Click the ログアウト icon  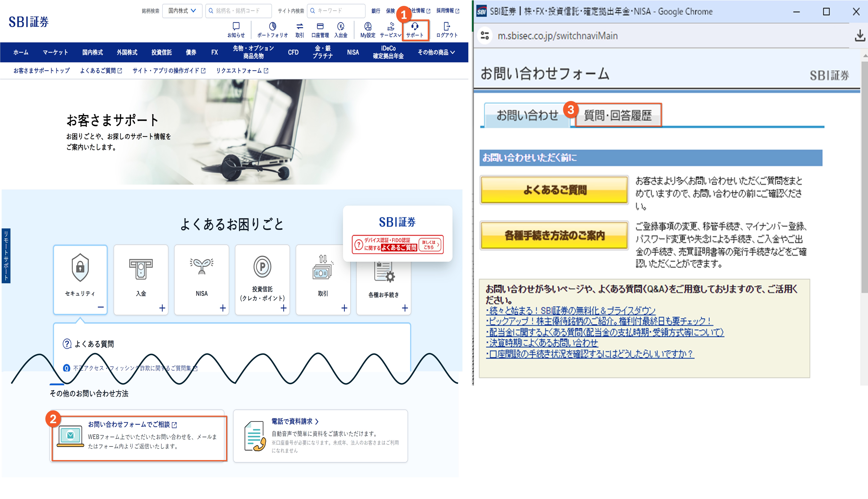coord(446,30)
